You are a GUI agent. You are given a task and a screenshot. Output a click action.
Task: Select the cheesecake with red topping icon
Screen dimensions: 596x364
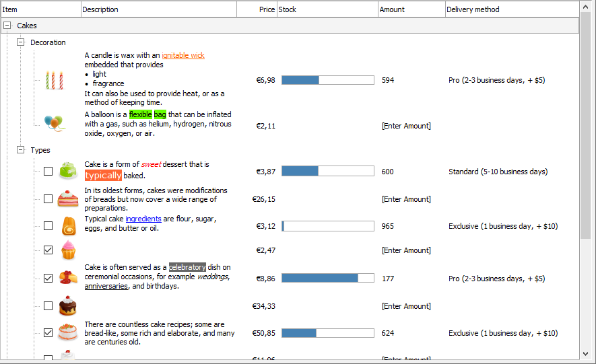pyautogui.click(x=69, y=278)
